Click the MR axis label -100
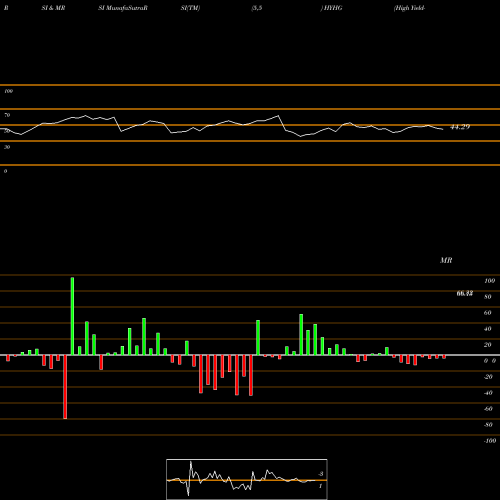 point(490,441)
